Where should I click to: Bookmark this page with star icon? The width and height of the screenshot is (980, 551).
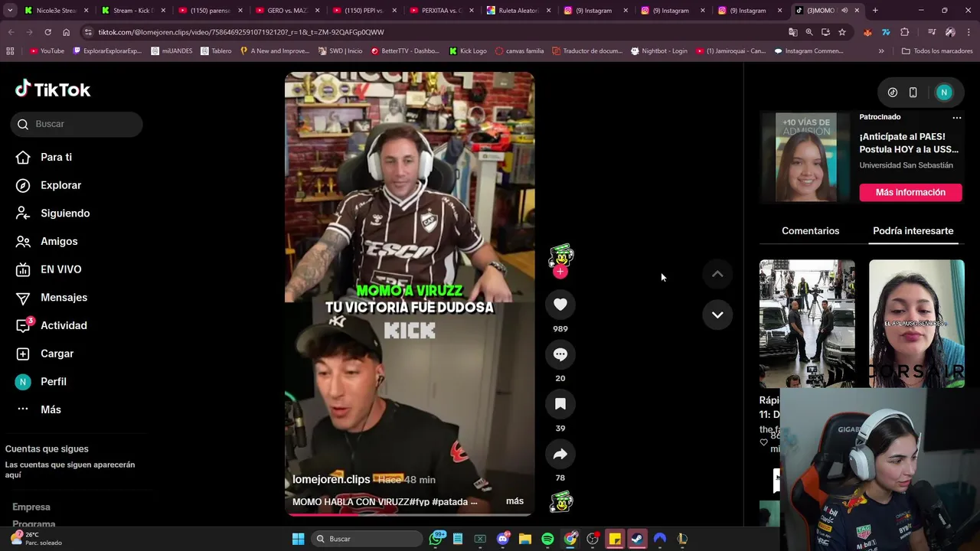[x=842, y=32]
